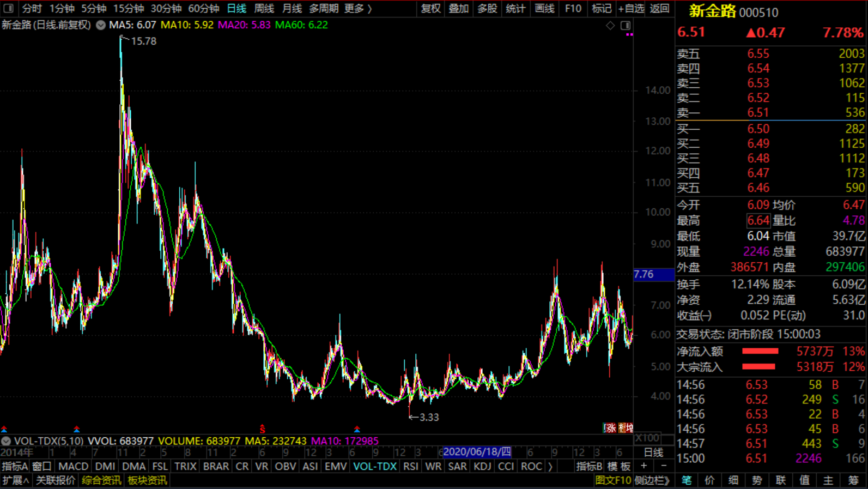
Task: Click the MA settings circle arrow icon
Action: point(101,25)
